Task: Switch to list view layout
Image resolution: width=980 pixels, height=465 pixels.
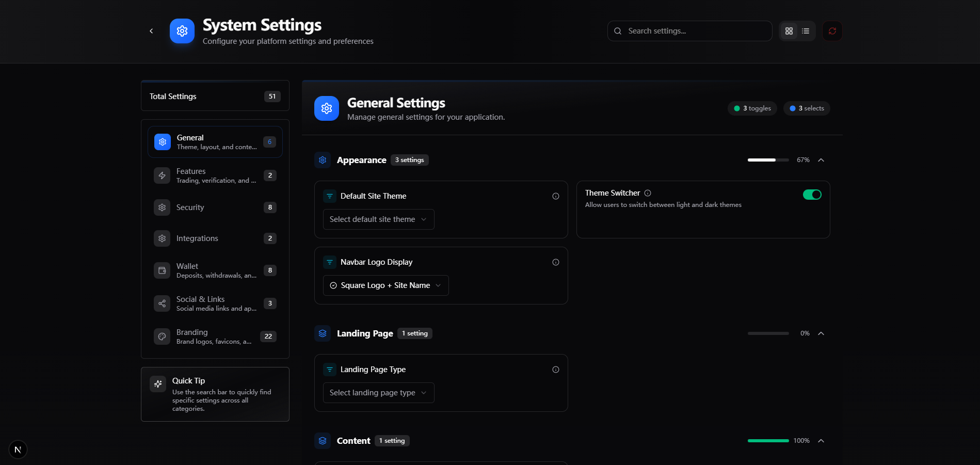Action: pos(806,31)
